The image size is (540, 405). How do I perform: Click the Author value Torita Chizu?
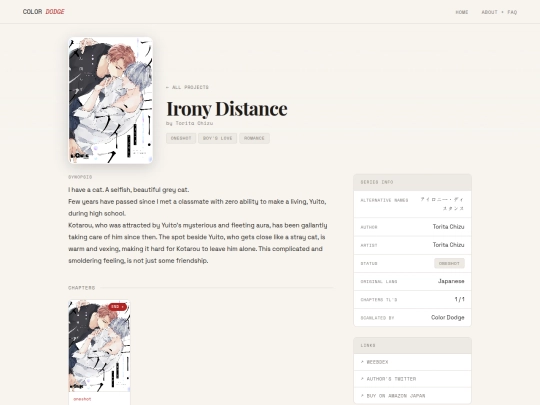(448, 227)
